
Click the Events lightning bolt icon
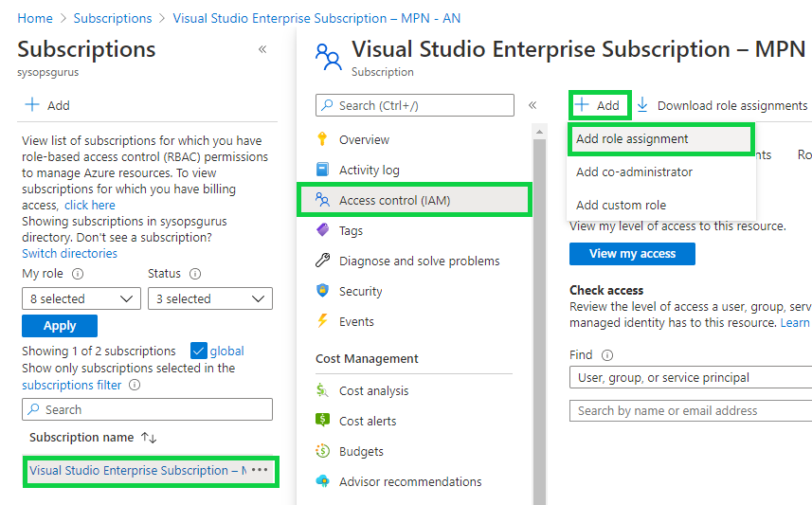click(322, 320)
